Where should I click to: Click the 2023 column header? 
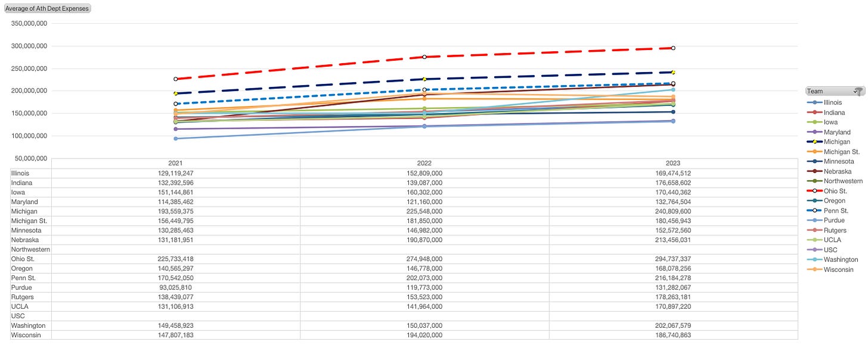(x=673, y=163)
